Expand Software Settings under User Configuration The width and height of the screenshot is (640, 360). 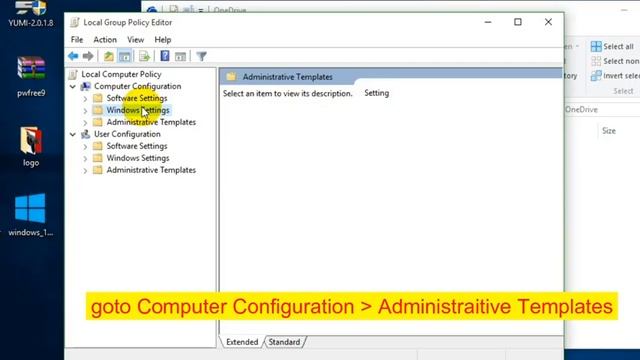coord(85,147)
